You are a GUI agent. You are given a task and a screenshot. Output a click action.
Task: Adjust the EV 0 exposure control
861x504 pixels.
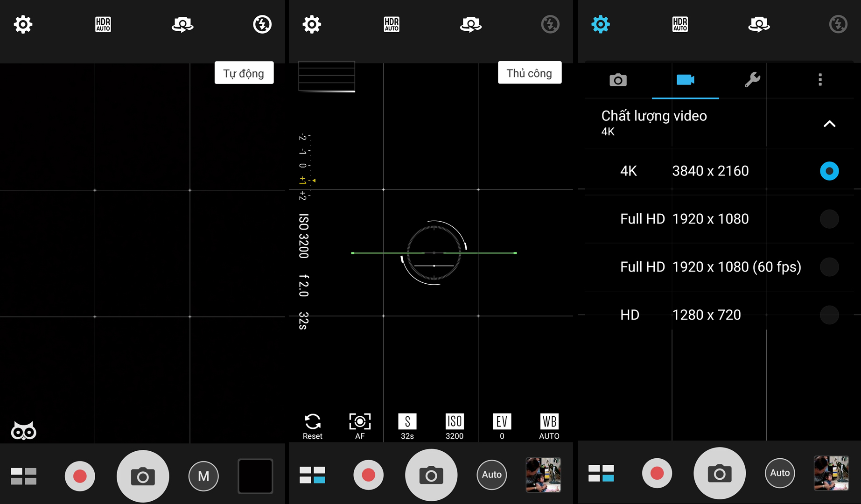pos(502,426)
